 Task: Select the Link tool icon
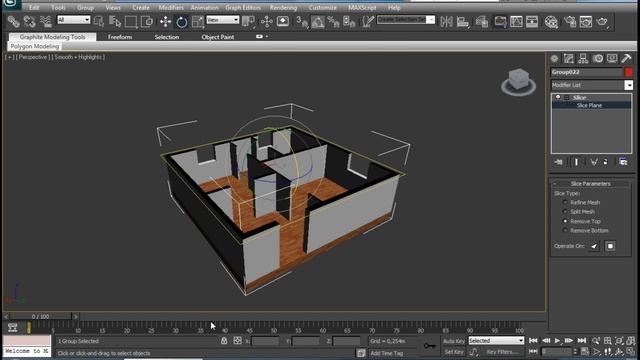coord(13,21)
